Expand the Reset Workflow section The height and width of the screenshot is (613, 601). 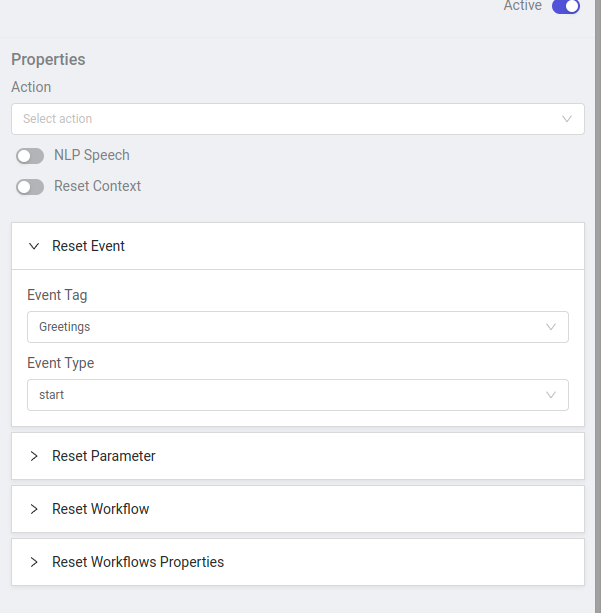[298, 509]
